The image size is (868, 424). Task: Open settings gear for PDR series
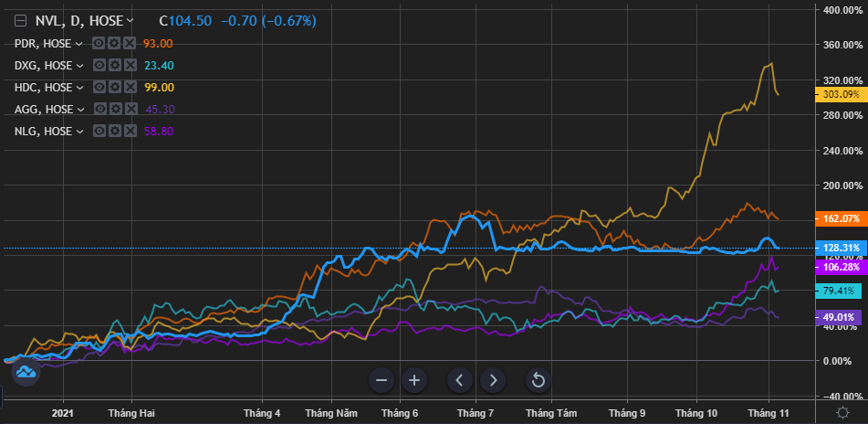(x=115, y=43)
